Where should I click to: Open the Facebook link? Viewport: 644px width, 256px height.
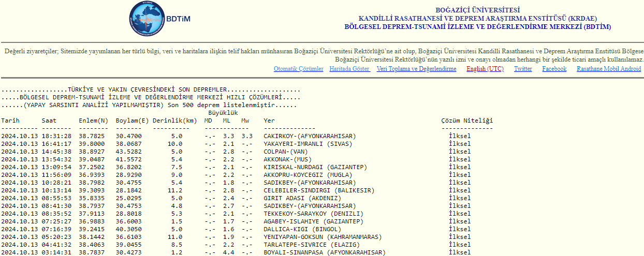tap(554, 69)
